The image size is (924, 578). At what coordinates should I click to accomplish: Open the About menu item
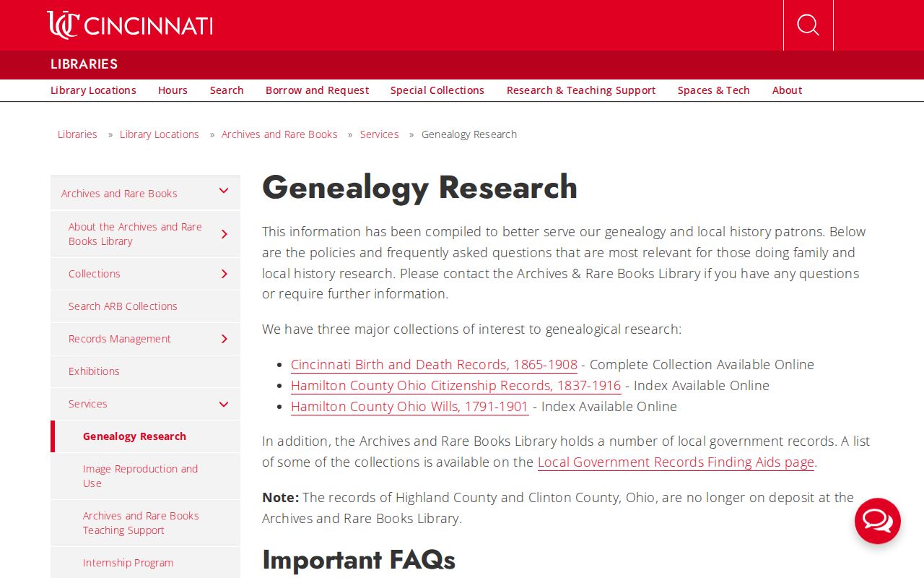pyautogui.click(x=787, y=90)
